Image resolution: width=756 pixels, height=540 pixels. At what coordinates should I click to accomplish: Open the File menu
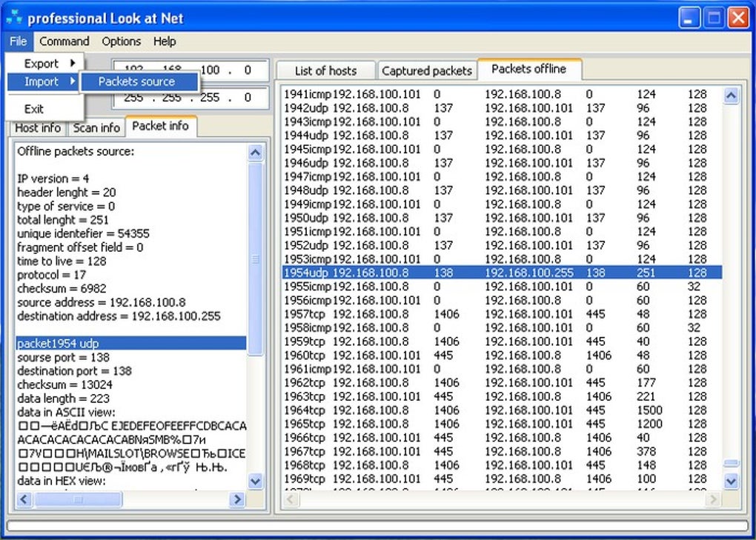[x=17, y=41]
